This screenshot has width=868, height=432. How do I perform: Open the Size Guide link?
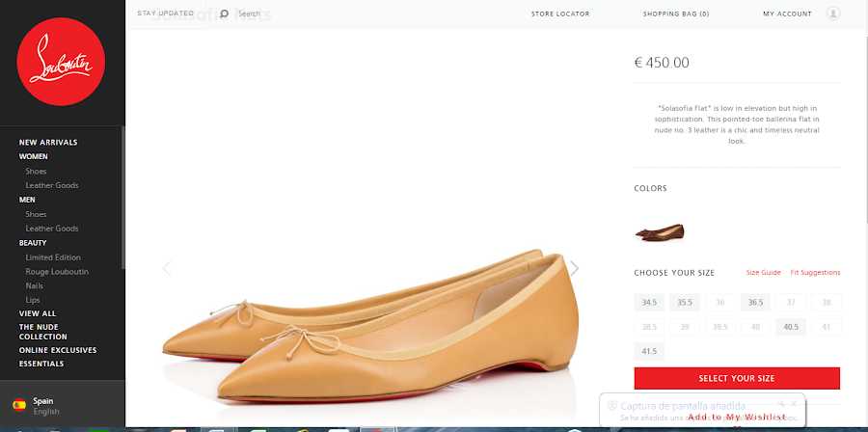click(764, 273)
